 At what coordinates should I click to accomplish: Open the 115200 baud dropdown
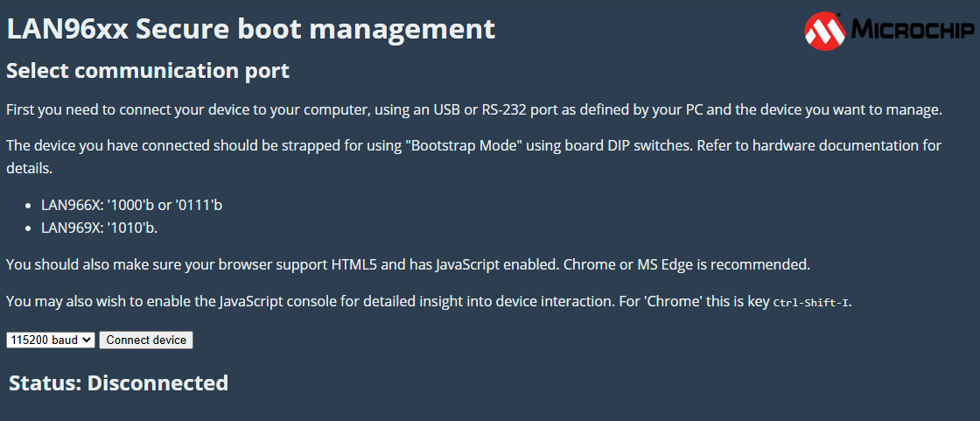click(x=51, y=340)
